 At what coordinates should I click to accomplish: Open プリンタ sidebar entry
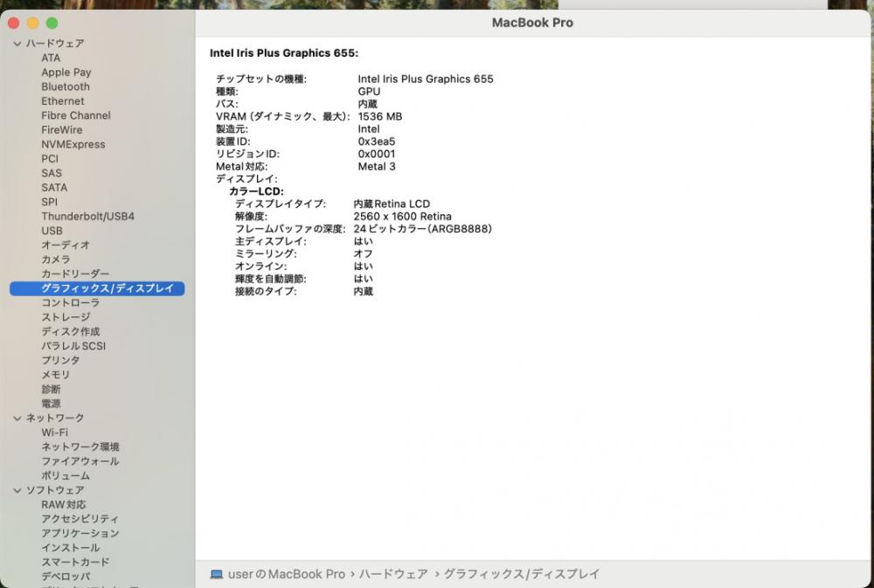[60, 361]
